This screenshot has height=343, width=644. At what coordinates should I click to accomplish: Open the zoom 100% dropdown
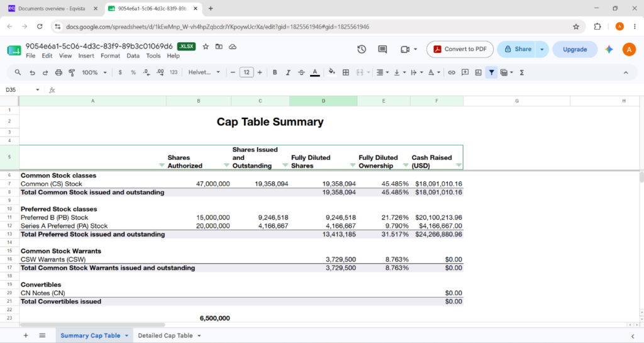[x=94, y=72]
